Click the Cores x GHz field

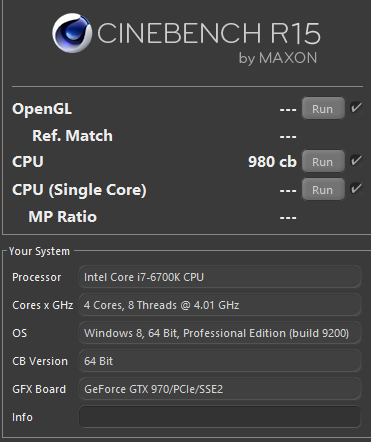[x=220, y=305]
